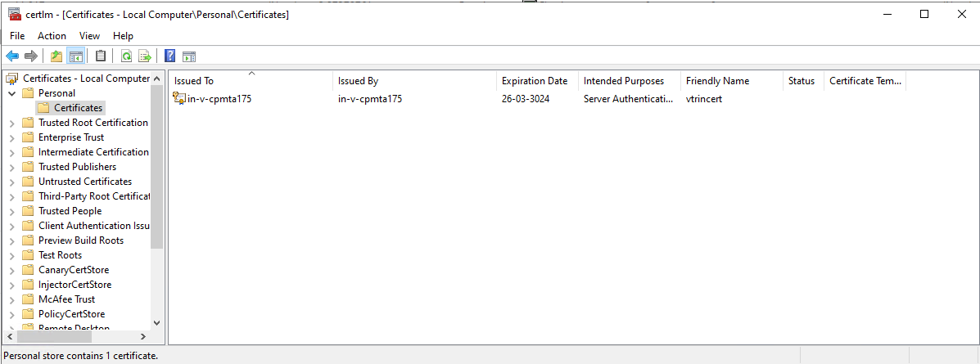Sort by Certificate Template column header
Screen dimensions: 980x364
point(865,81)
